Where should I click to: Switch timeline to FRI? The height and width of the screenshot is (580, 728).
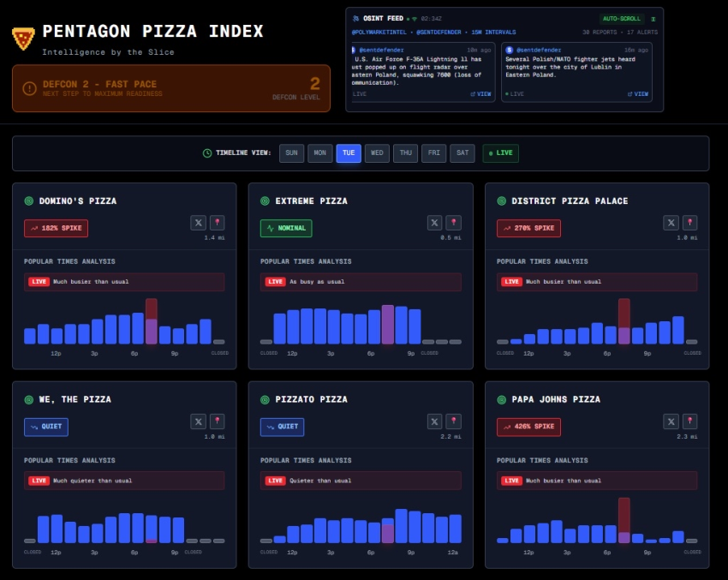tap(434, 153)
